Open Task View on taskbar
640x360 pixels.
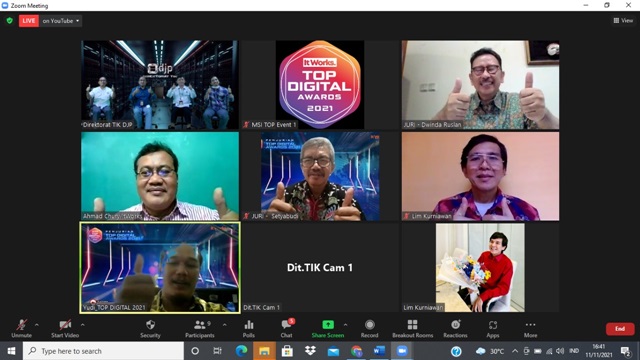pos(218,351)
